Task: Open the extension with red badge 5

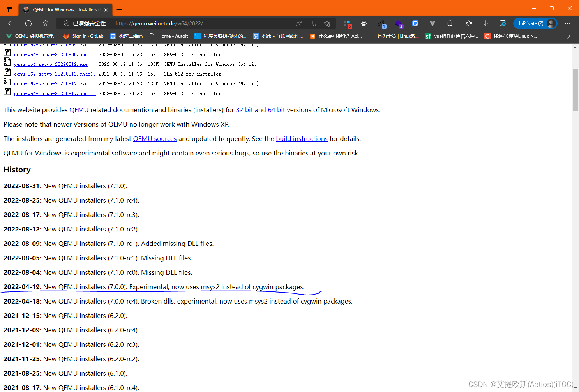Action: tap(348, 24)
